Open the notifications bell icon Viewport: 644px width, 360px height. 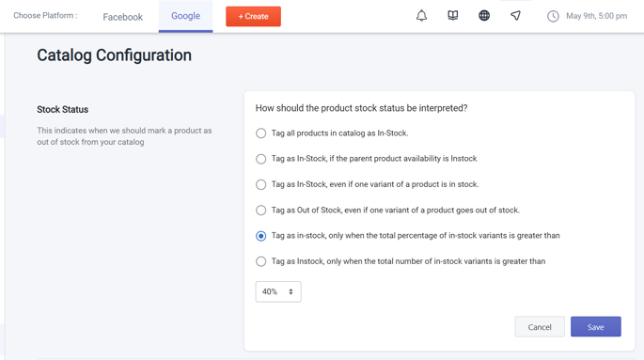pyautogui.click(x=421, y=16)
